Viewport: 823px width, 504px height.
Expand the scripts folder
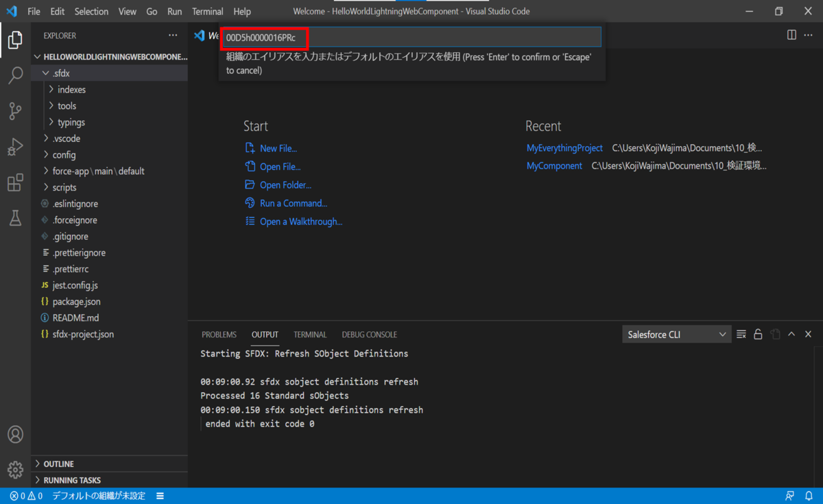(110, 188)
